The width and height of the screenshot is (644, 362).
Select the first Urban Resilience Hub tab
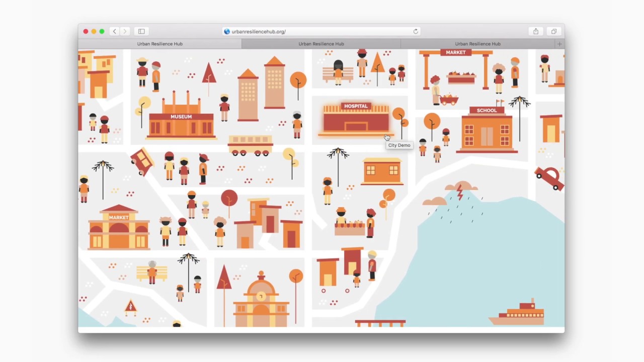160,44
